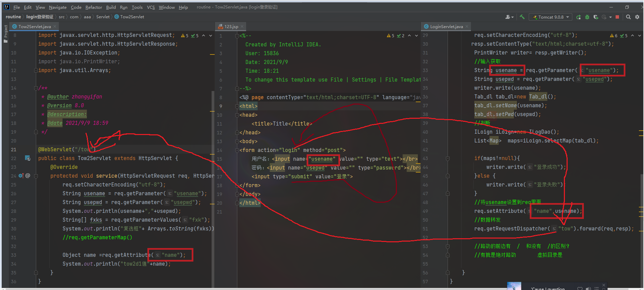This screenshot has width=644, height=290.
Task: Collapse the html tag in 123.jsp
Action: (x=237, y=106)
